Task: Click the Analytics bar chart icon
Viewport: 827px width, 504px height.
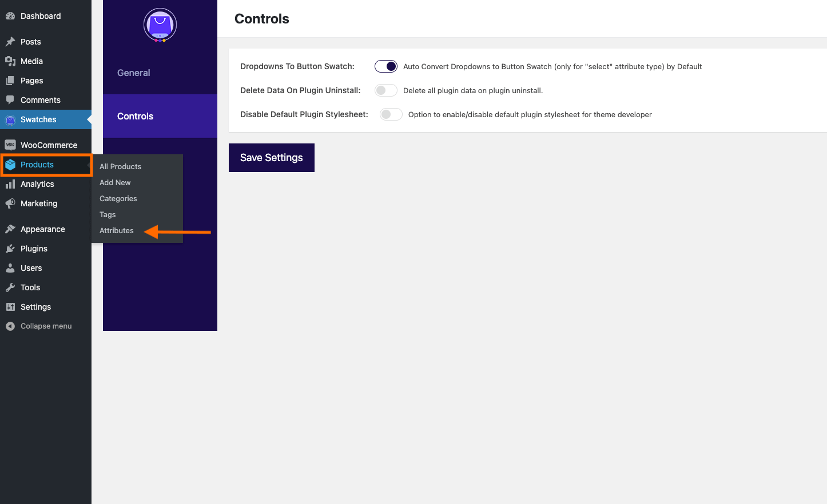Action: (x=10, y=184)
